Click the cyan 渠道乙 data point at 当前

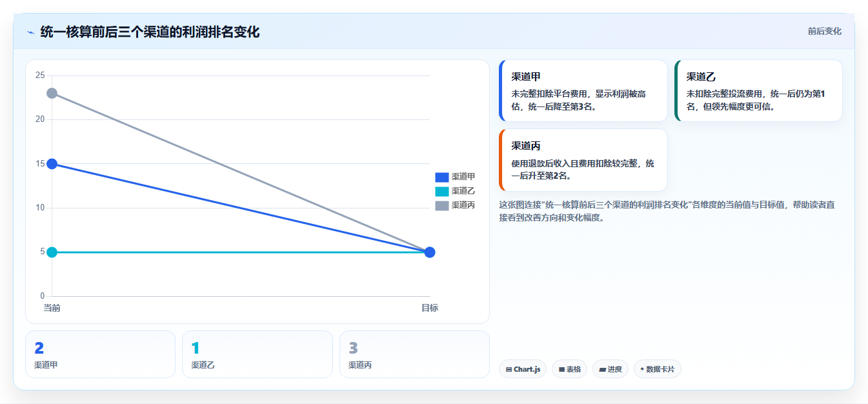coord(52,252)
